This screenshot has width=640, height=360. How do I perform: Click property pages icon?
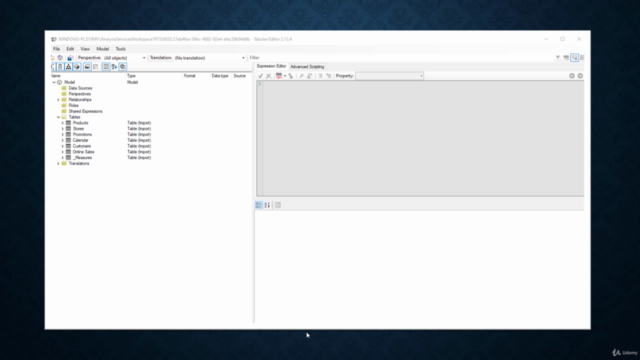pyautogui.click(x=278, y=205)
